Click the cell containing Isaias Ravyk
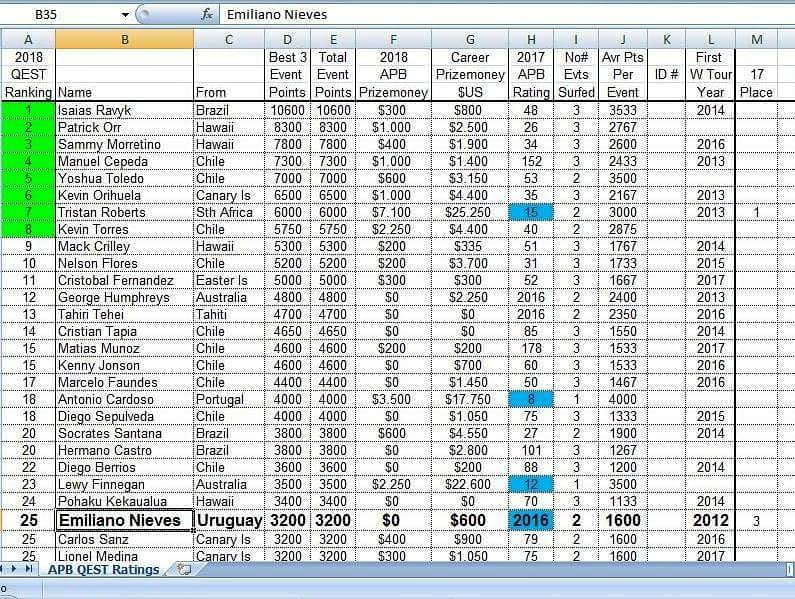Screen dimensions: 795x599 click(124, 110)
